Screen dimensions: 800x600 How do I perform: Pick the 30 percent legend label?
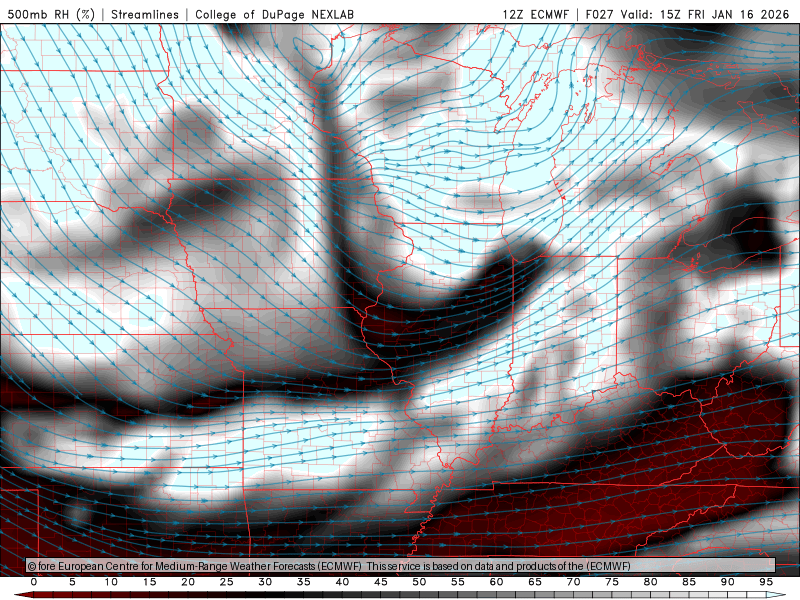click(x=265, y=582)
